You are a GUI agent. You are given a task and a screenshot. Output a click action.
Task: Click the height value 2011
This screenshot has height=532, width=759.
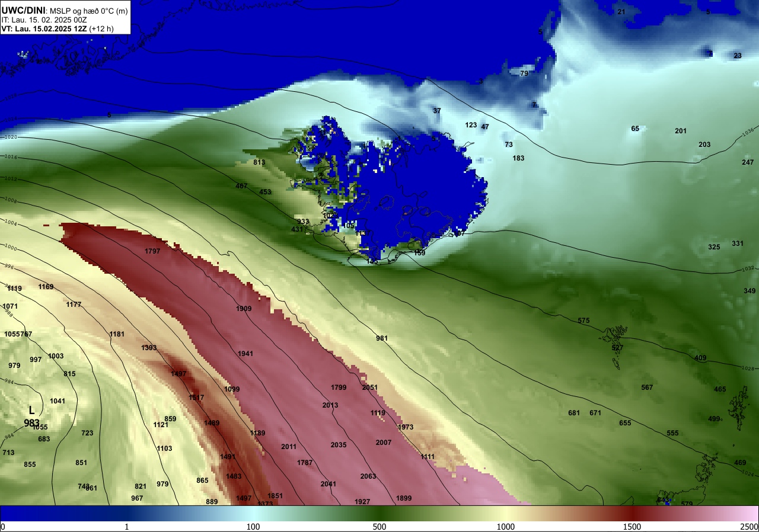pos(289,447)
